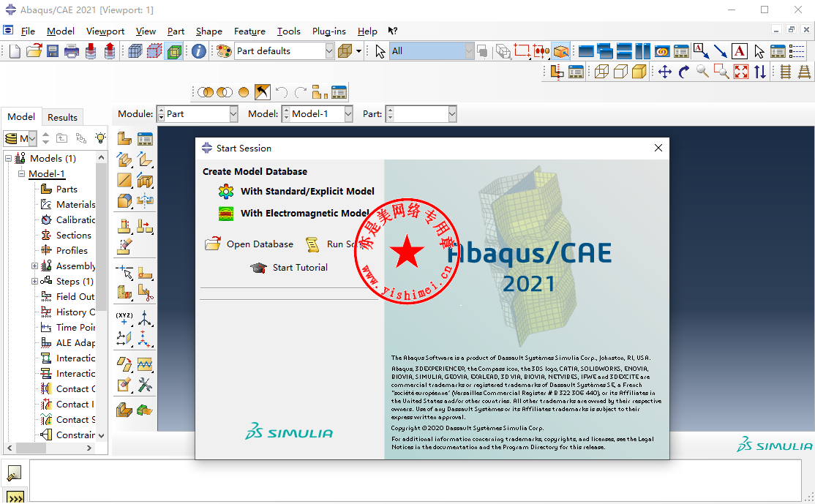The width and height of the screenshot is (815, 504).
Task: Click the Create Part tool
Action: 124,138
